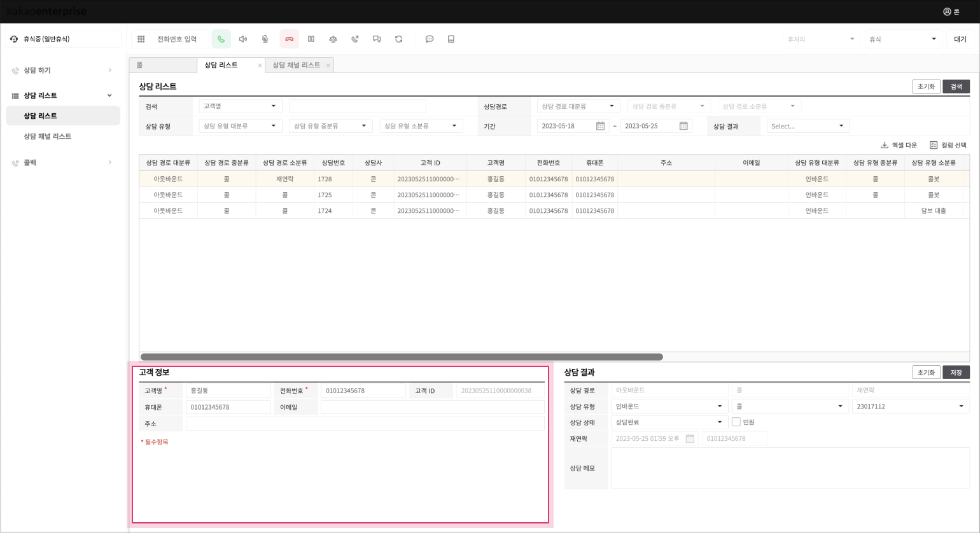Click the green call button

pos(221,39)
